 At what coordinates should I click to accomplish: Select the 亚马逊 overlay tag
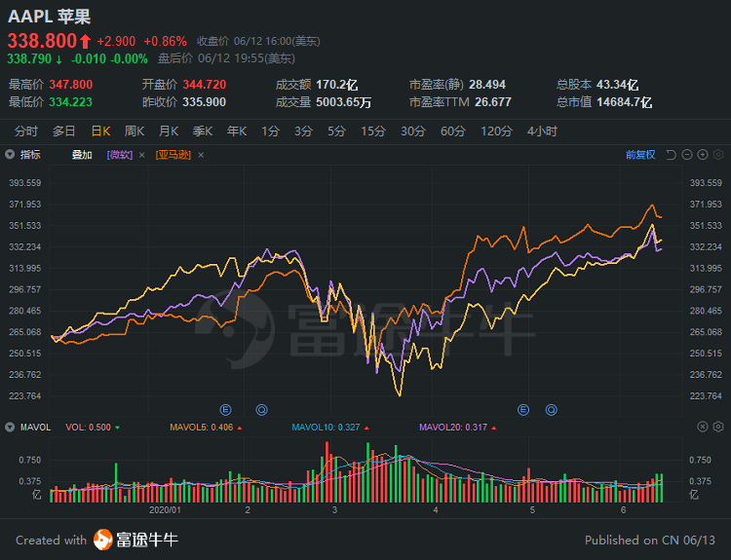(173, 155)
